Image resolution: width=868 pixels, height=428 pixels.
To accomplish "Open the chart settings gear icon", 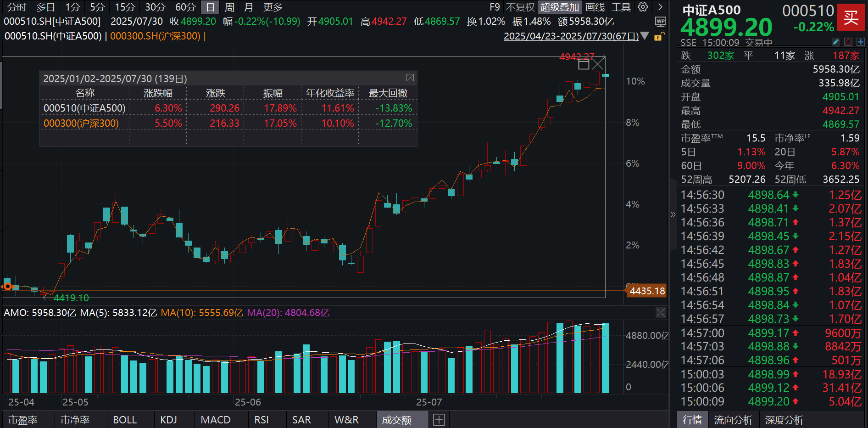I will click(x=642, y=7).
